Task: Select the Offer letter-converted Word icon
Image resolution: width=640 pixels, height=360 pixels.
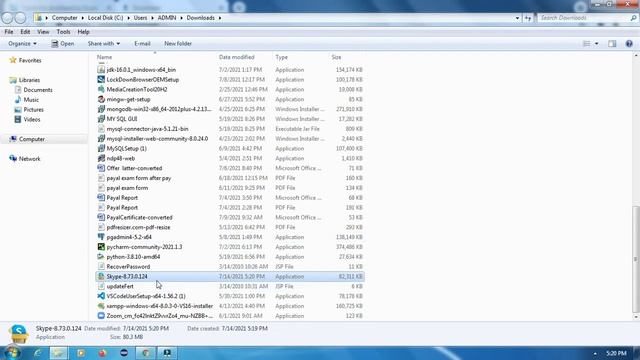Action: pyautogui.click(x=101, y=168)
